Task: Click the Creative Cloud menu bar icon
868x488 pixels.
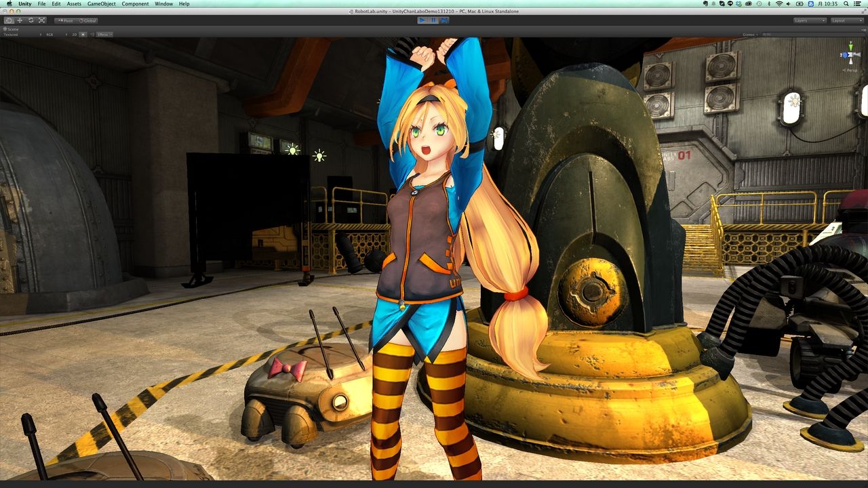Action: pyautogui.click(x=749, y=4)
